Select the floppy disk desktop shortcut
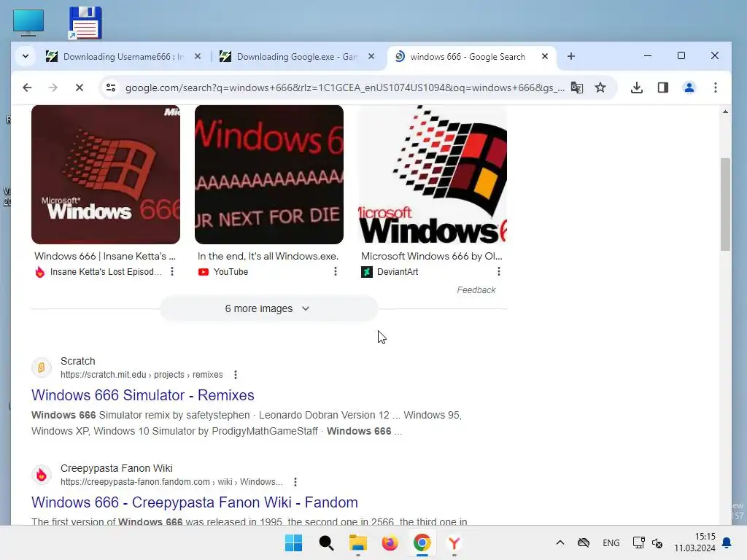 click(x=85, y=23)
